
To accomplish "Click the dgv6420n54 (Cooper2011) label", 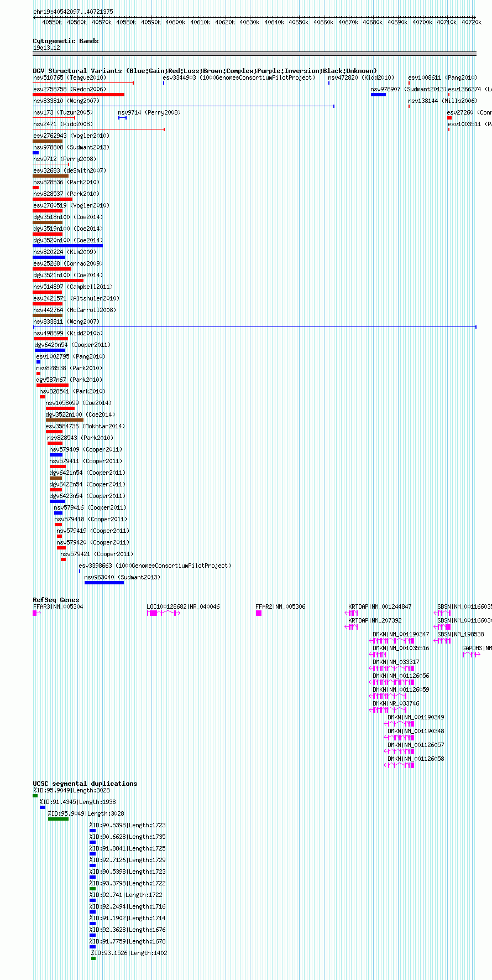I will point(72,345).
